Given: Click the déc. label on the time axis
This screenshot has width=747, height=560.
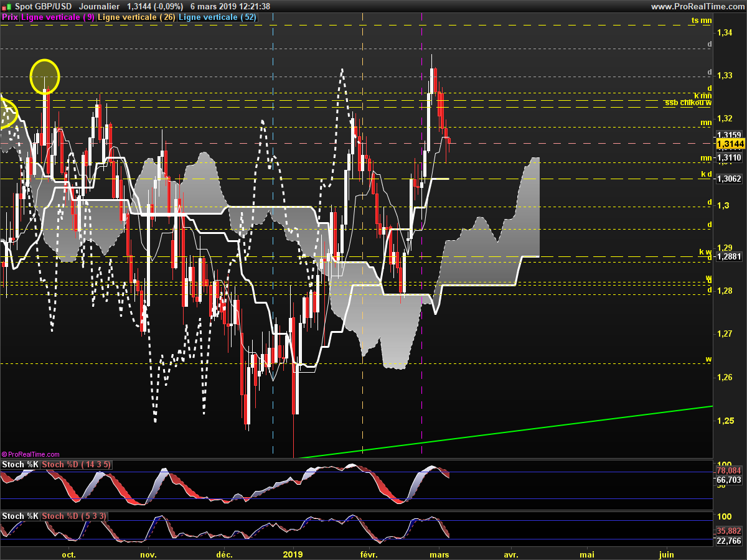Looking at the screenshot, I should click(x=224, y=554).
